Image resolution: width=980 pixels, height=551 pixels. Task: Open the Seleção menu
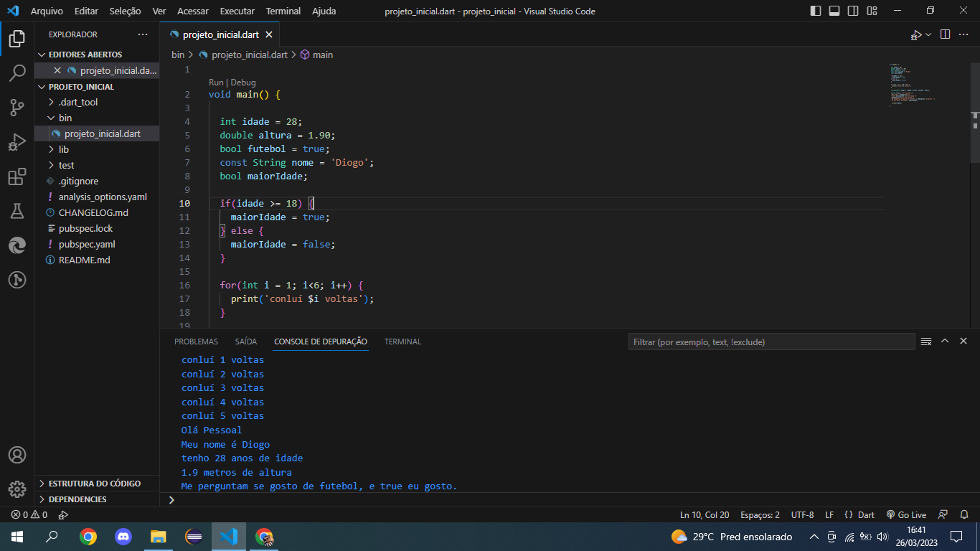tap(126, 11)
